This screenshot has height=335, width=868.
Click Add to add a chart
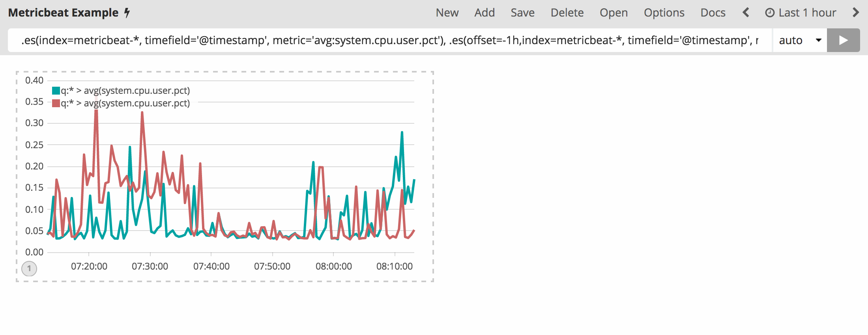coord(485,13)
